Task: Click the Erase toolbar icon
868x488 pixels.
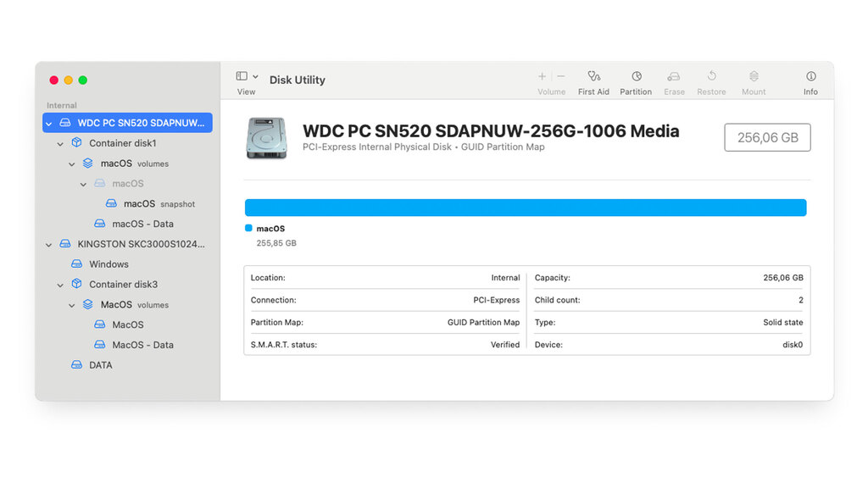Action: point(674,76)
